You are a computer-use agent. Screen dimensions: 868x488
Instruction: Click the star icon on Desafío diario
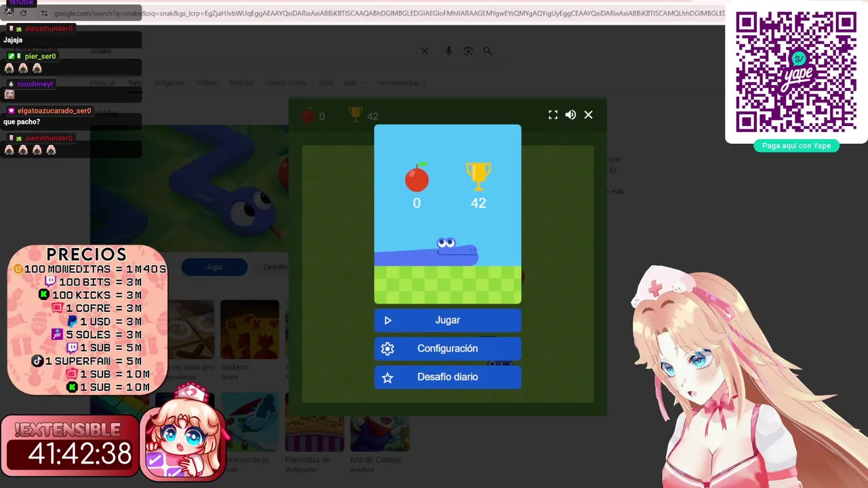click(388, 378)
